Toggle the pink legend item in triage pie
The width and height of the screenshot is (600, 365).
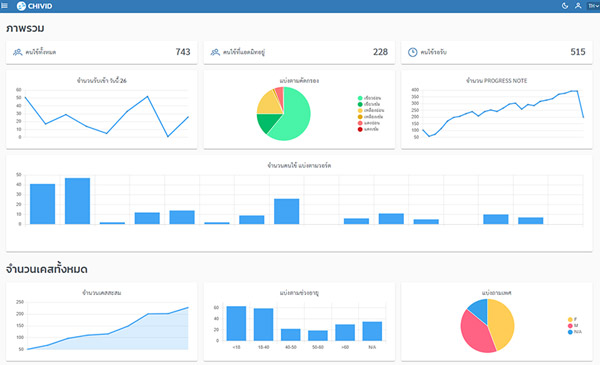(368, 123)
